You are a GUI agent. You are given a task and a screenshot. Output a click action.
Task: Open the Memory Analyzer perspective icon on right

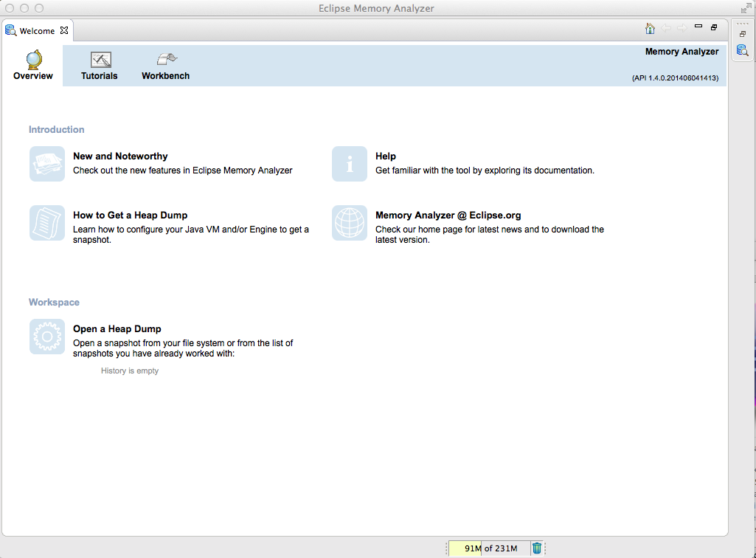742,49
